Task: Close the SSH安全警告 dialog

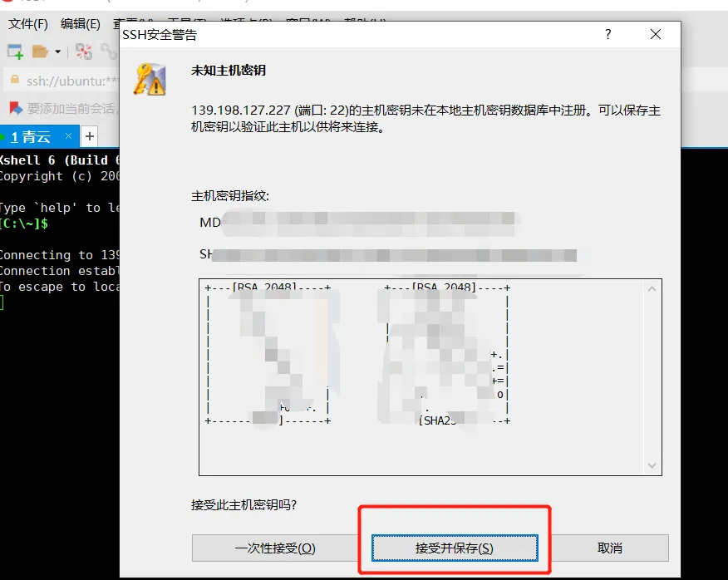Action: tap(656, 35)
